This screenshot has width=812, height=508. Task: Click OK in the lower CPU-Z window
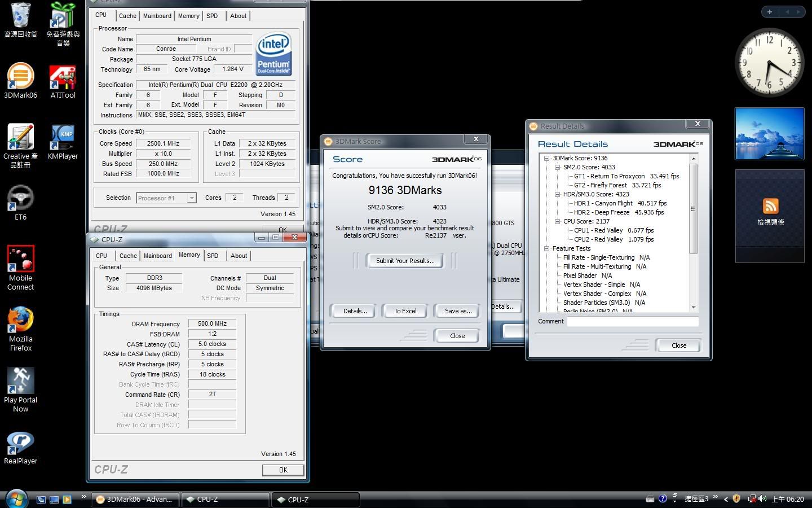(283, 470)
